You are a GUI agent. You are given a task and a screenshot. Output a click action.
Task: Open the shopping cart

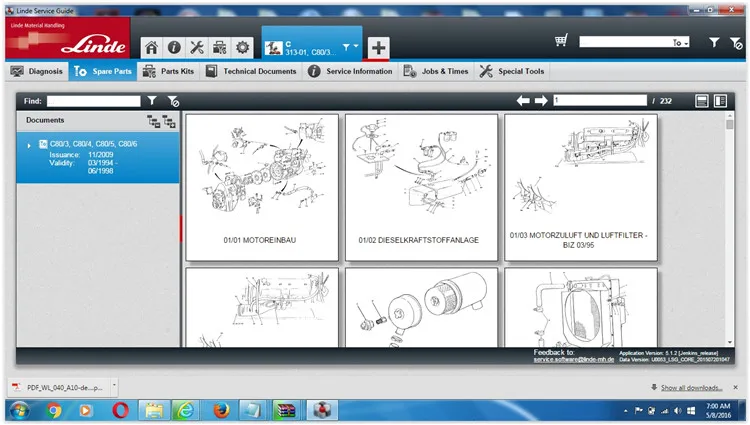click(x=561, y=41)
